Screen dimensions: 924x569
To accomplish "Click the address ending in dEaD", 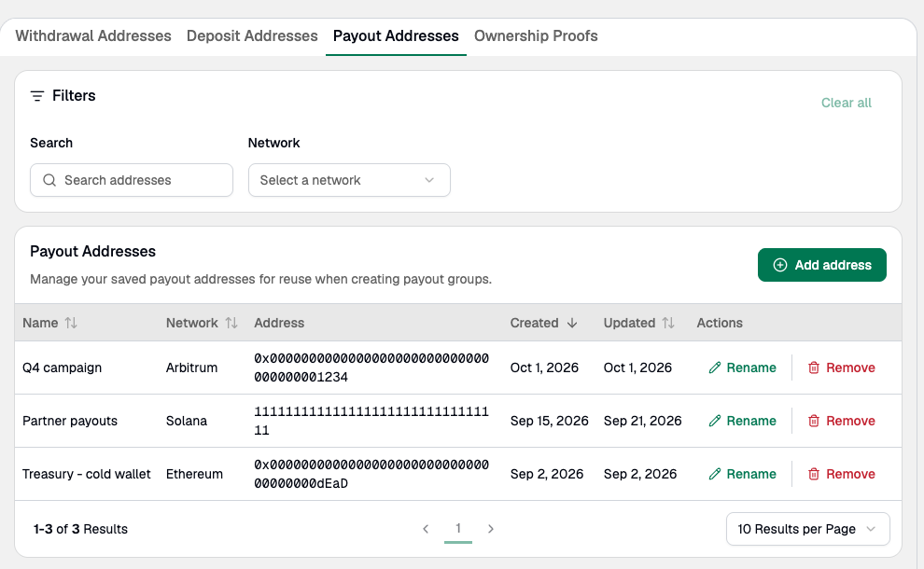I will tap(371, 474).
